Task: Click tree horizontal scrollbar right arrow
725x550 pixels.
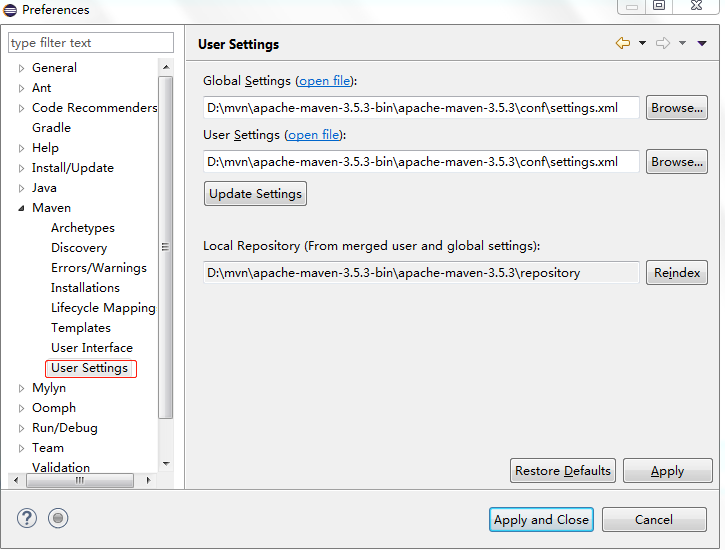Action: click(148, 480)
